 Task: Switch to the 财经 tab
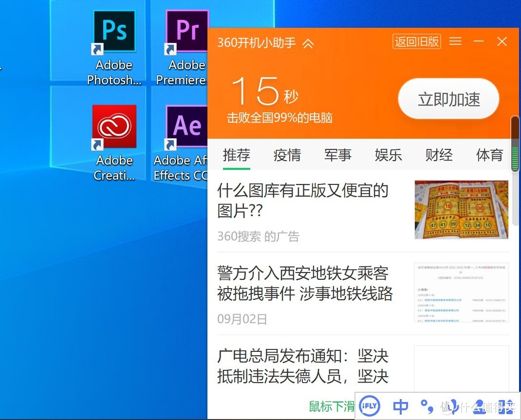(438, 155)
